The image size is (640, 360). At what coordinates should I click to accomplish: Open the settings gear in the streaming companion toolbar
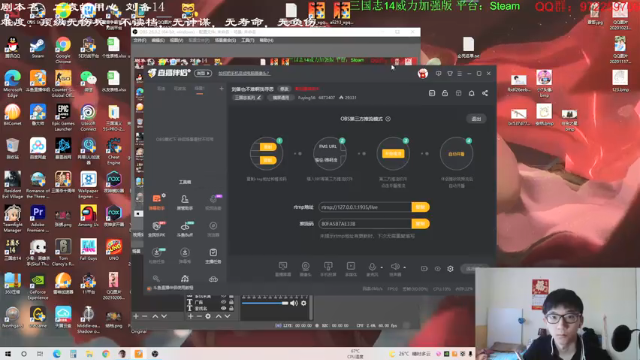450,269
